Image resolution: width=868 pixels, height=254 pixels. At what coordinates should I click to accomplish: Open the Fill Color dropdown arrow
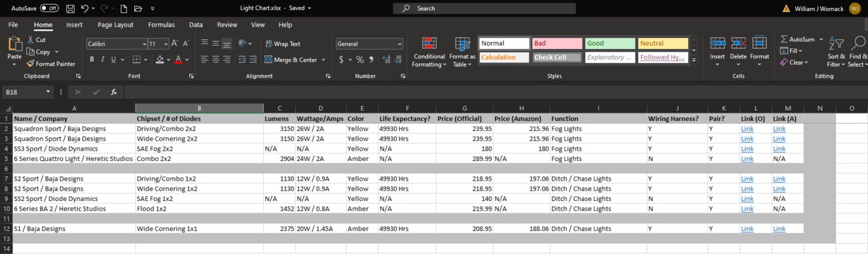(167, 60)
